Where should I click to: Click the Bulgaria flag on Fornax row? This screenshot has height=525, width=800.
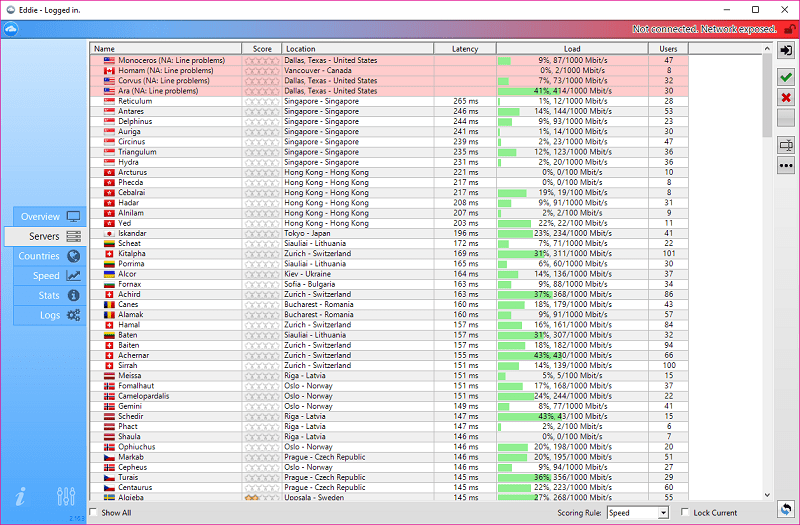(x=109, y=284)
